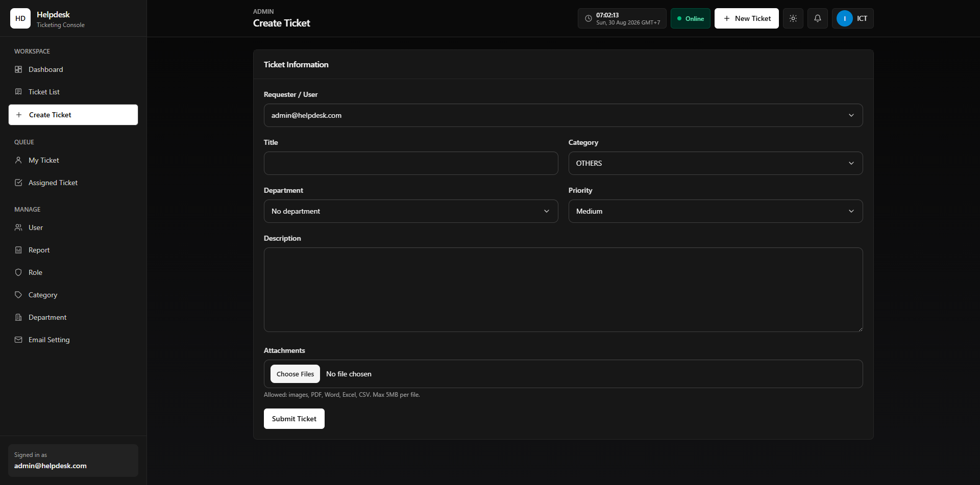Go to Dashboard in sidebar
980x485 pixels.
pos(73,69)
